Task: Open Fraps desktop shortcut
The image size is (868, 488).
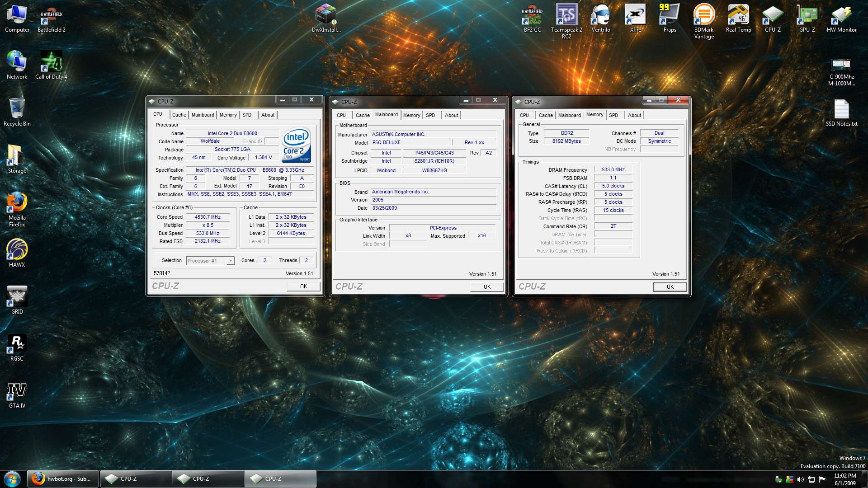Action: [670, 19]
